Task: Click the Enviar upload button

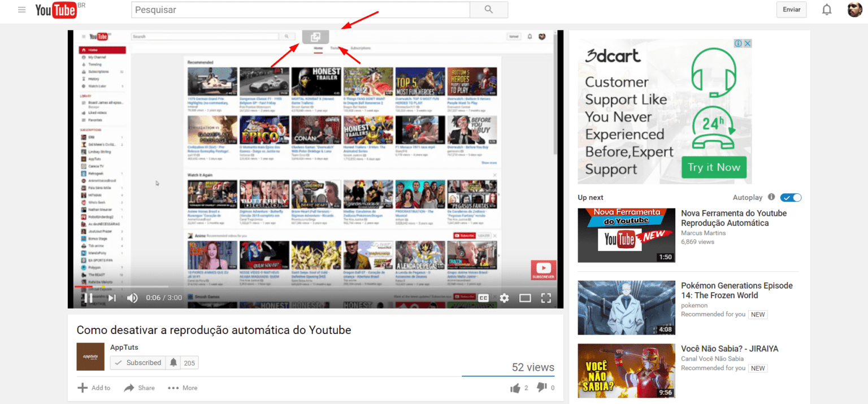Action: click(x=792, y=10)
